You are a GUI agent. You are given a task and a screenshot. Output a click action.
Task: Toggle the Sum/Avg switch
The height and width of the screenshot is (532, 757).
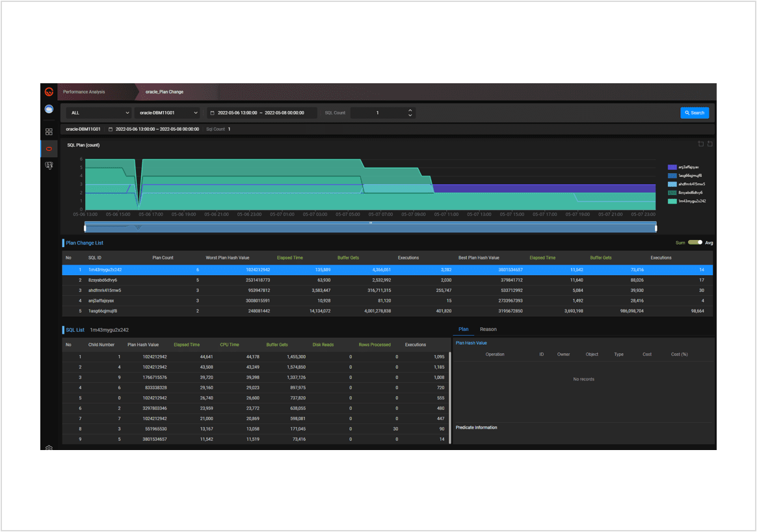695,243
